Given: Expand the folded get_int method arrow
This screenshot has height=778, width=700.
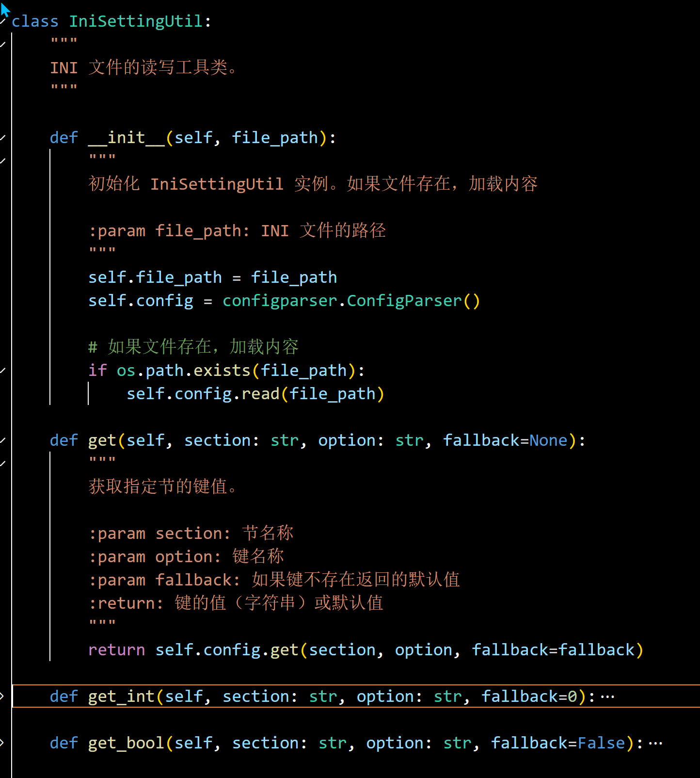Looking at the screenshot, I should click(2, 697).
